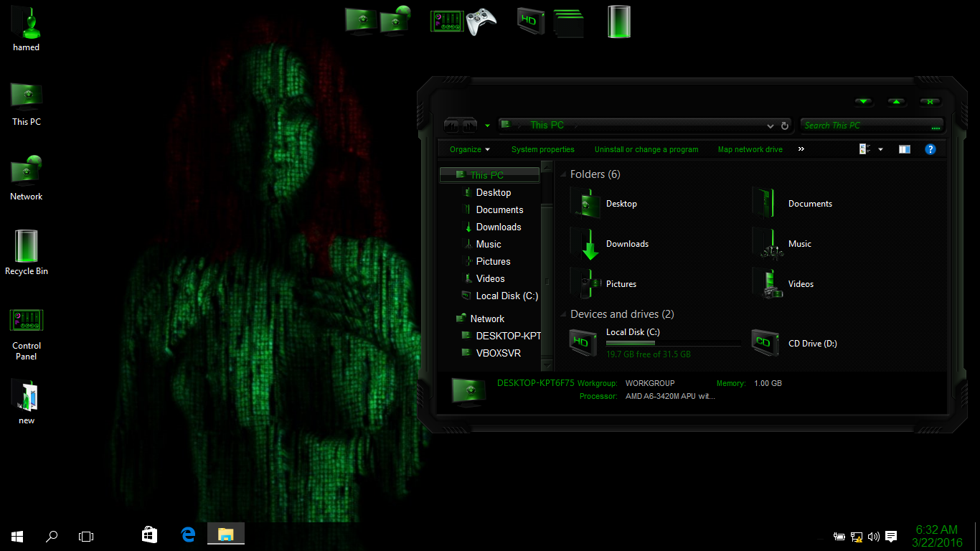Click the refresh icon in the address bar
The width and height of the screenshot is (980, 551).
click(785, 126)
